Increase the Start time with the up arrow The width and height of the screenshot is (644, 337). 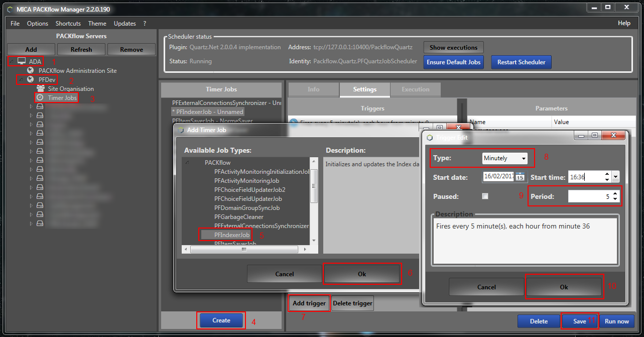[x=607, y=174]
